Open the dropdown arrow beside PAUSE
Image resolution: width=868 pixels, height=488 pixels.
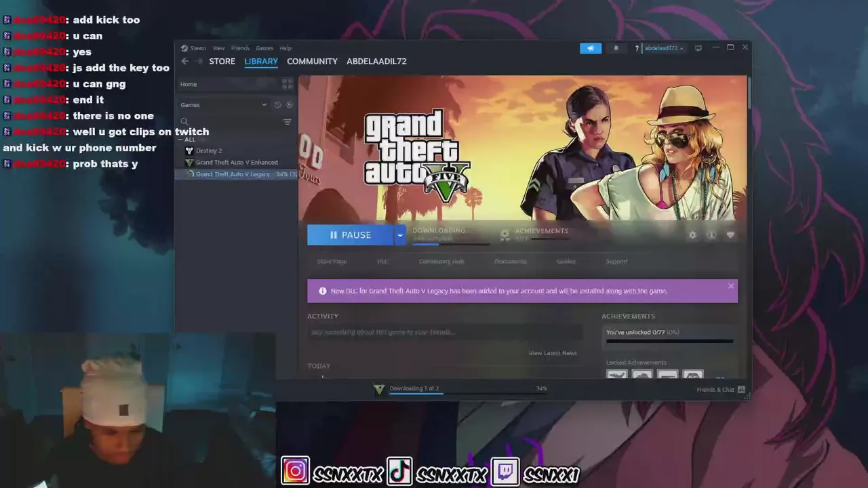[400, 235]
